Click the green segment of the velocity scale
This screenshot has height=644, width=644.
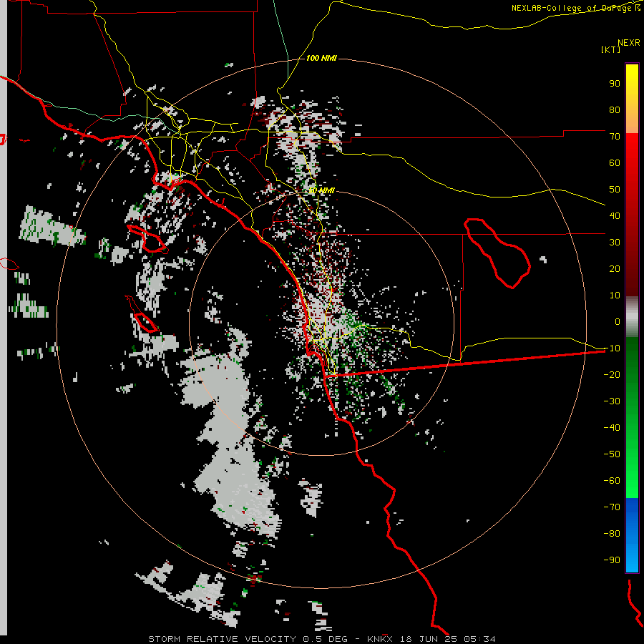tap(632, 417)
